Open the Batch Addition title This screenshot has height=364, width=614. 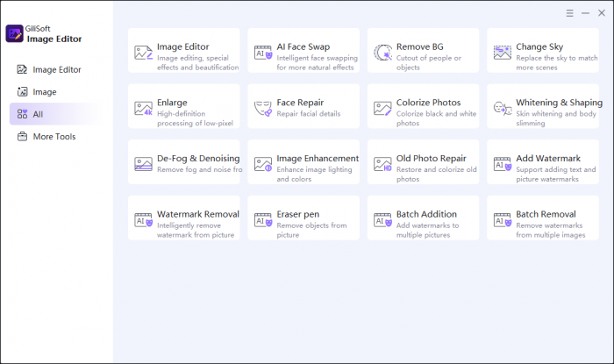point(426,215)
